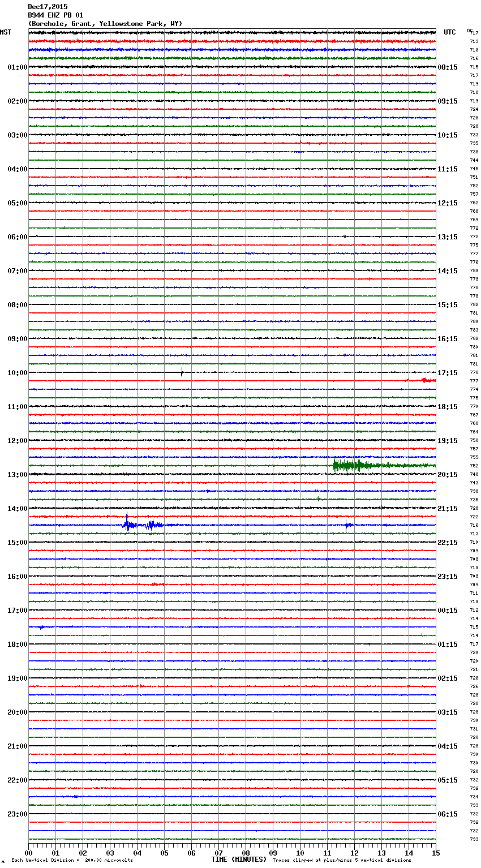The height and width of the screenshot is (868, 481).
Task: Click the date text Dec17,2015
Action: point(48,7)
